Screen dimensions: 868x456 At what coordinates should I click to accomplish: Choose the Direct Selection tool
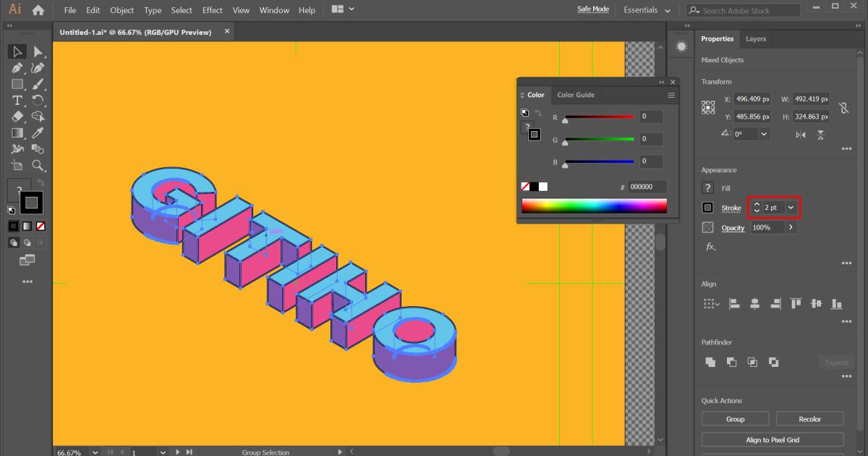point(38,51)
